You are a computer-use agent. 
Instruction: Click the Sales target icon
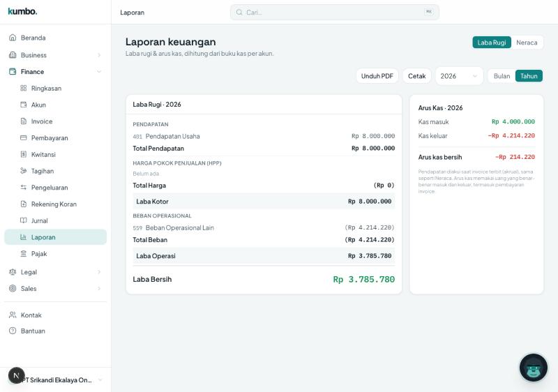pyautogui.click(x=13, y=288)
